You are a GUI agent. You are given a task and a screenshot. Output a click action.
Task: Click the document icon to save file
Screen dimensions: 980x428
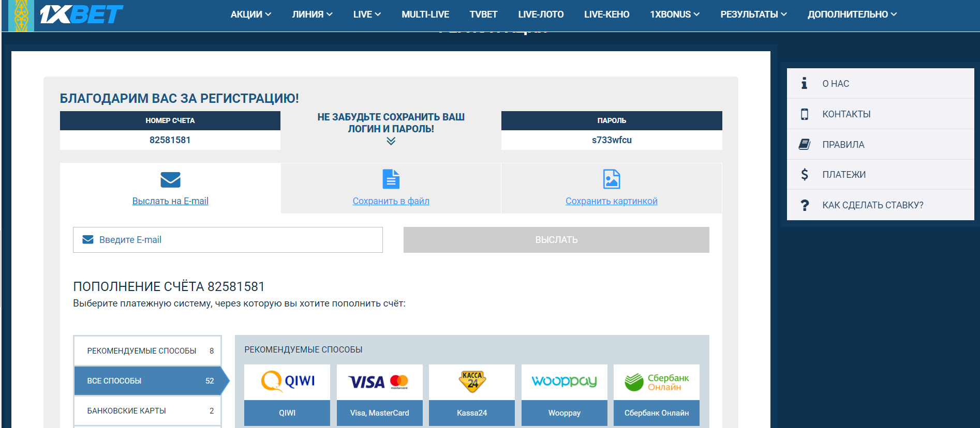391,179
